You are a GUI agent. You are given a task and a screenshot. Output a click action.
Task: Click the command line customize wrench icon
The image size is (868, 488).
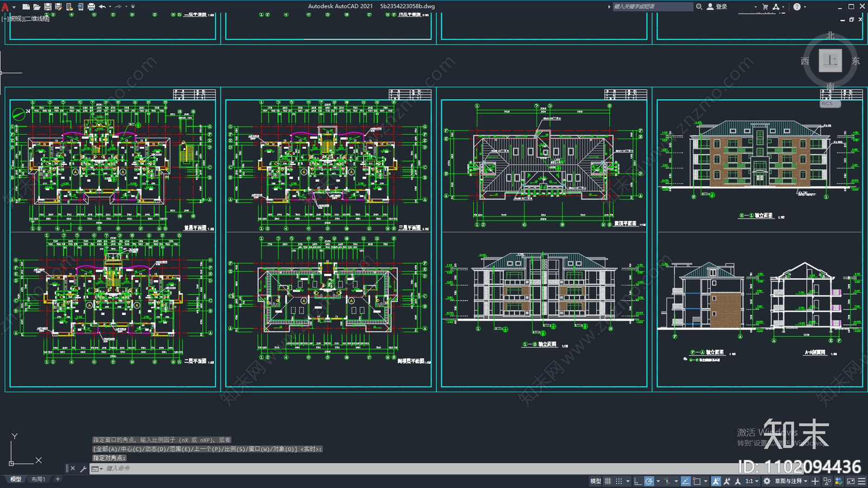pos(83,468)
